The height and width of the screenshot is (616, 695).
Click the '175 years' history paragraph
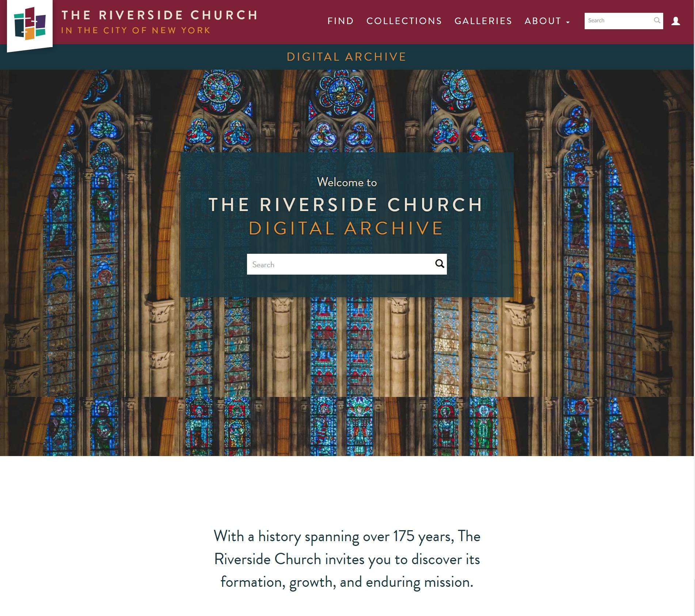pos(347,559)
